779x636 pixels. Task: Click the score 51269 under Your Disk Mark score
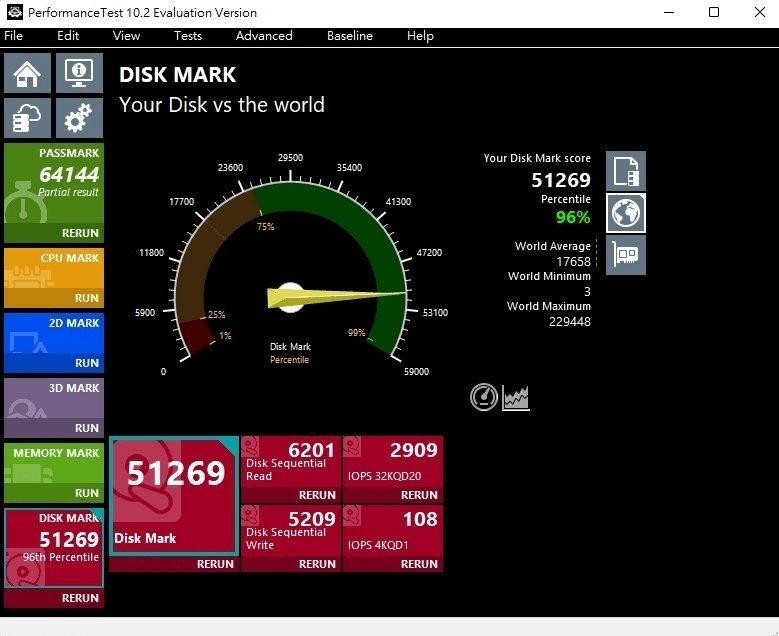(561, 180)
